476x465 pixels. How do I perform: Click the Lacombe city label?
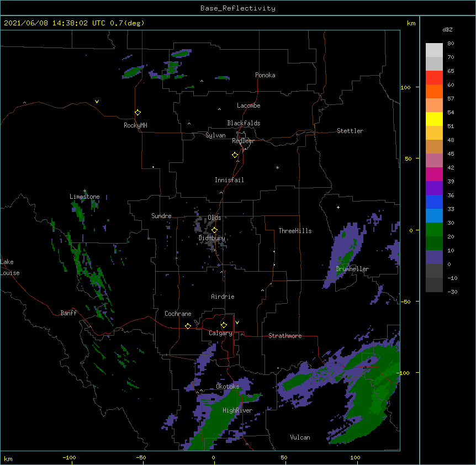(x=248, y=105)
